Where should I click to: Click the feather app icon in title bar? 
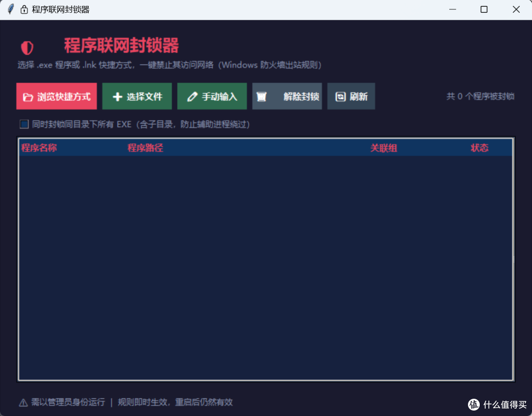click(11, 9)
